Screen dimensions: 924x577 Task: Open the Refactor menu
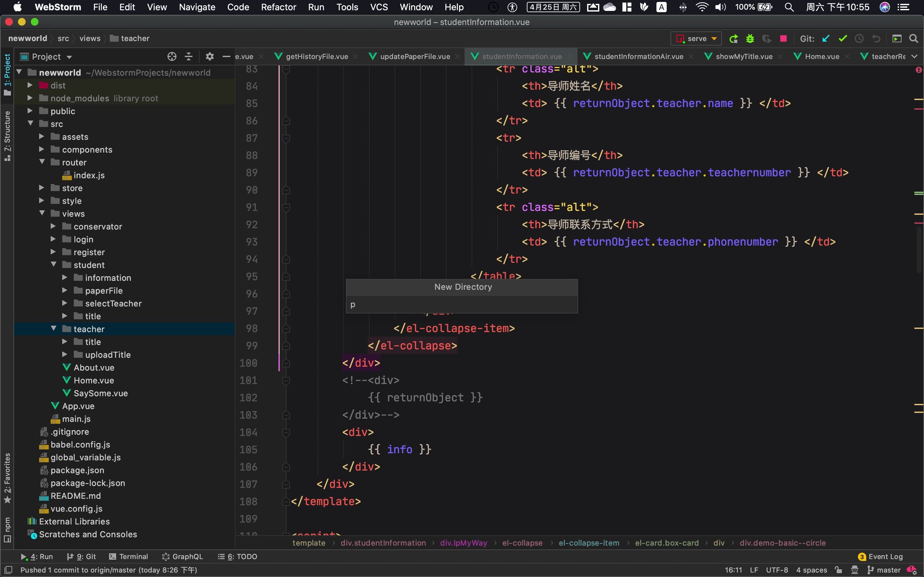(278, 7)
